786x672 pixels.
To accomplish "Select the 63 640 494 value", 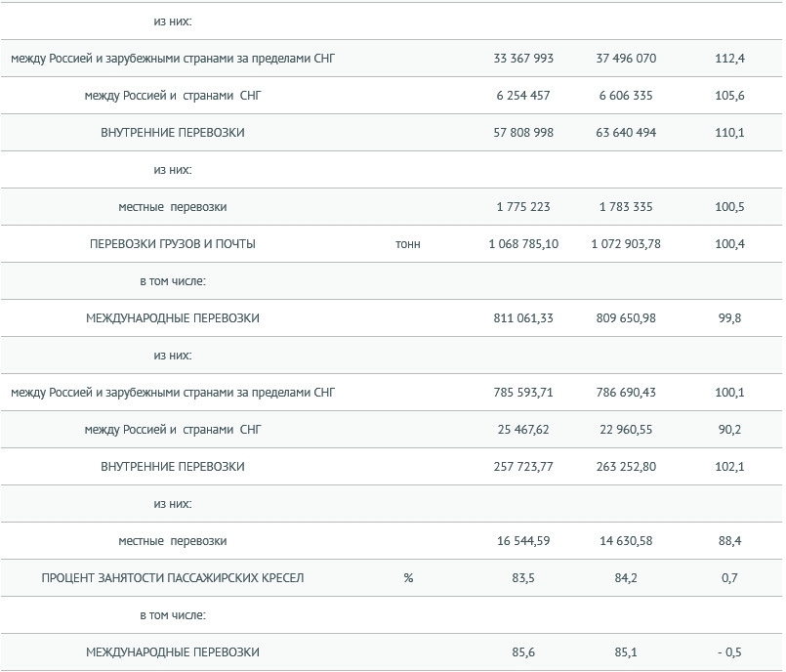I will [626, 133].
